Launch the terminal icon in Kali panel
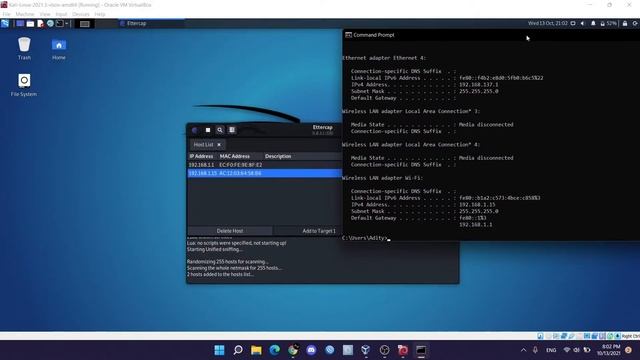 [x=60, y=24]
